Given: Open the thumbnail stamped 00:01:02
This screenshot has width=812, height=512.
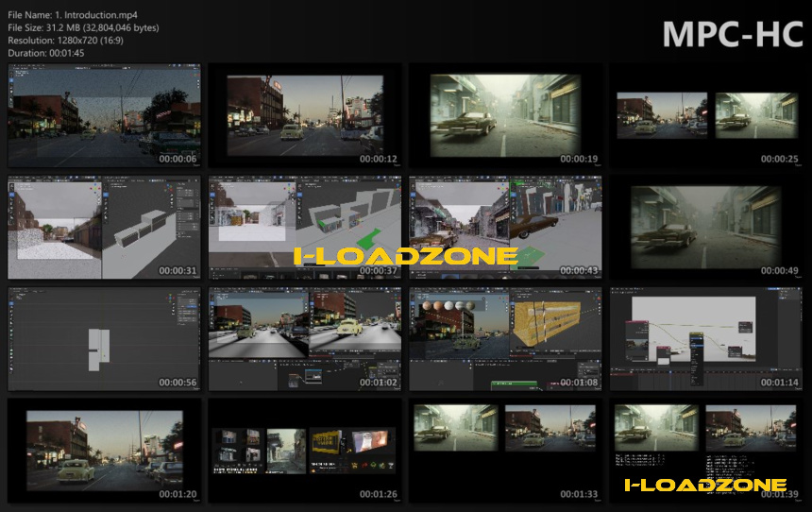Looking at the screenshot, I should 304,339.
